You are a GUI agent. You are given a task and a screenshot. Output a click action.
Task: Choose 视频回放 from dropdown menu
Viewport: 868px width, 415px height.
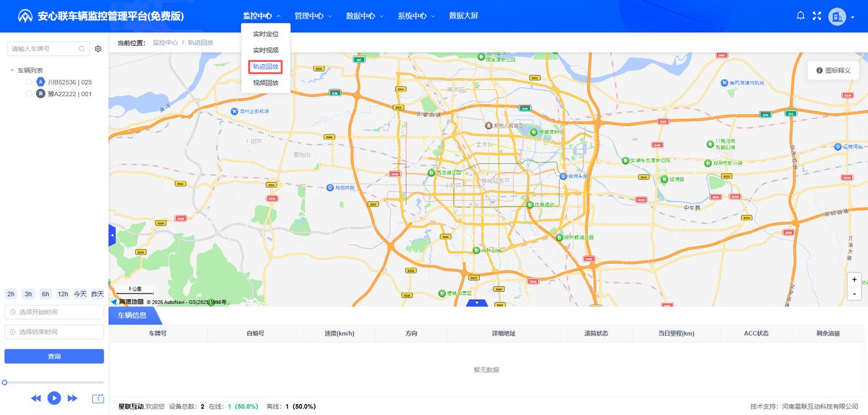[x=265, y=82]
